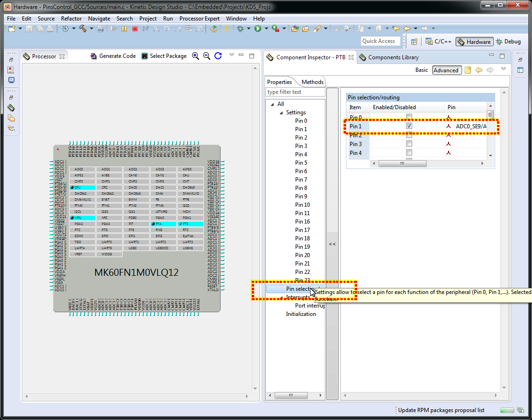The image size is (532, 420).
Task: Switch to Basic view mode
Action: 421,70
